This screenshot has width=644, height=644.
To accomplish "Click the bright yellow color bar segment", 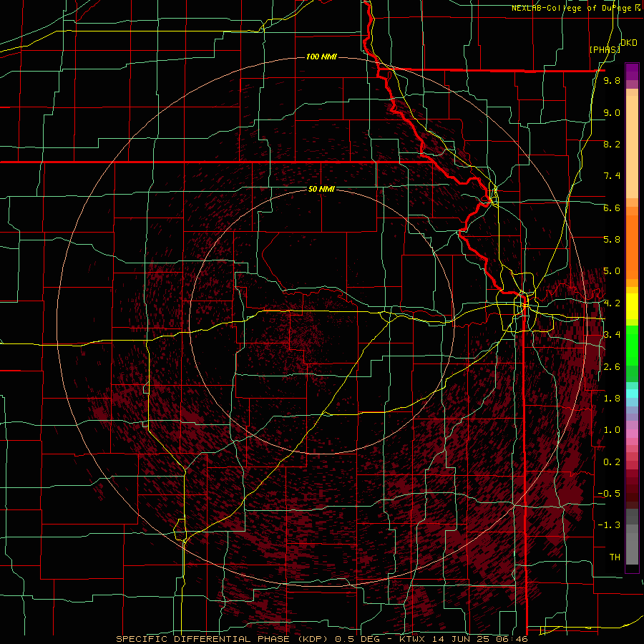I will pos(632,306).
